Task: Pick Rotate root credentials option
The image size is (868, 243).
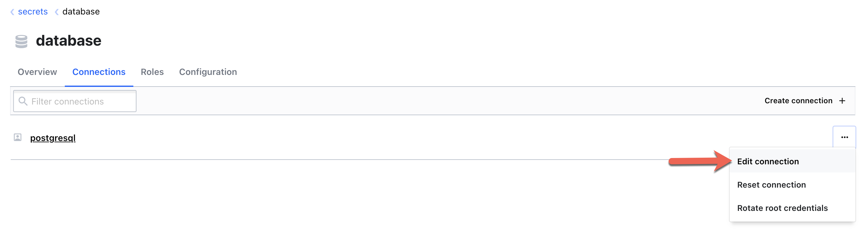Action: (782, 208)
